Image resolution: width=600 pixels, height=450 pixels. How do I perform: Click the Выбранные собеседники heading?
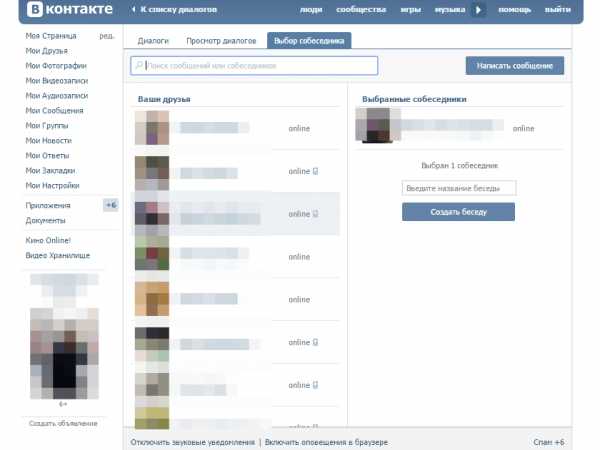tap(414, 99)
